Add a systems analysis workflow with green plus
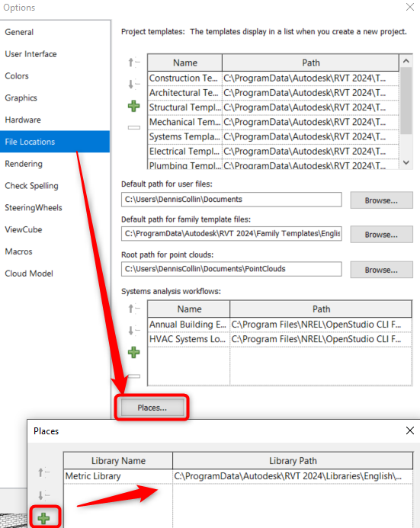Screen dimensions: 420x528 [x=133, y=352]
